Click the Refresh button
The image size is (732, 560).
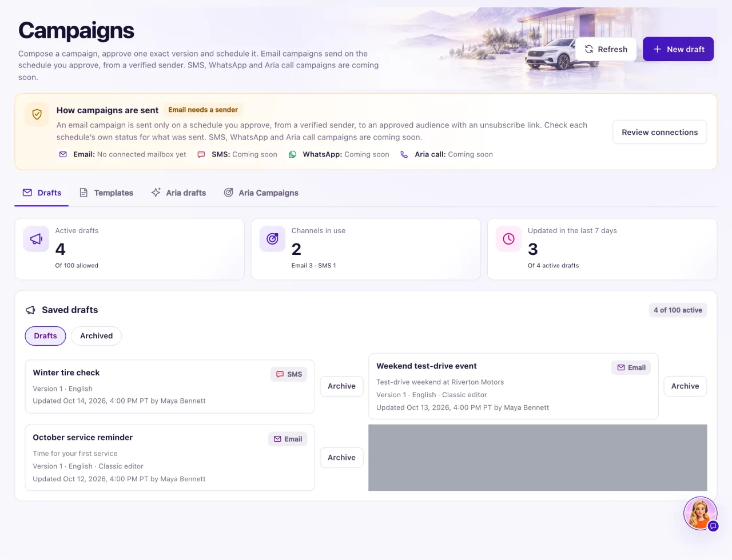pyautogui.click(x=606, y=49)
